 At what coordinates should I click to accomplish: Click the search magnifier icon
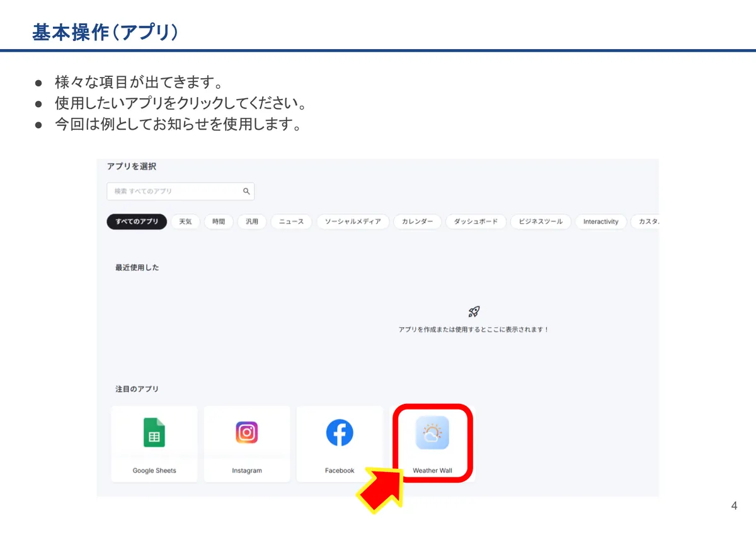tap(246, 191)
